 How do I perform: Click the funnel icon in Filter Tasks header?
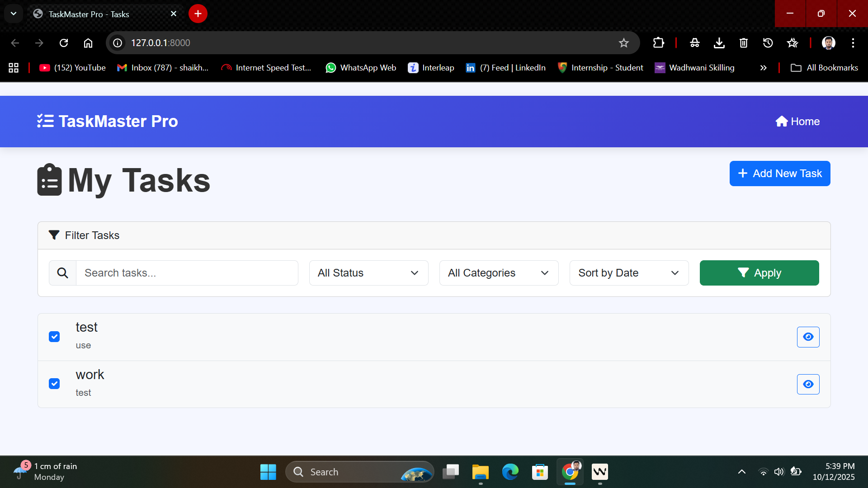click(54, 235)
